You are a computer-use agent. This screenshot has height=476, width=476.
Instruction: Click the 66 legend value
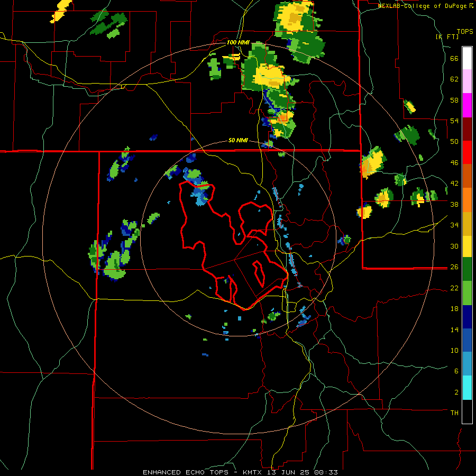click(x=454, y=59)
